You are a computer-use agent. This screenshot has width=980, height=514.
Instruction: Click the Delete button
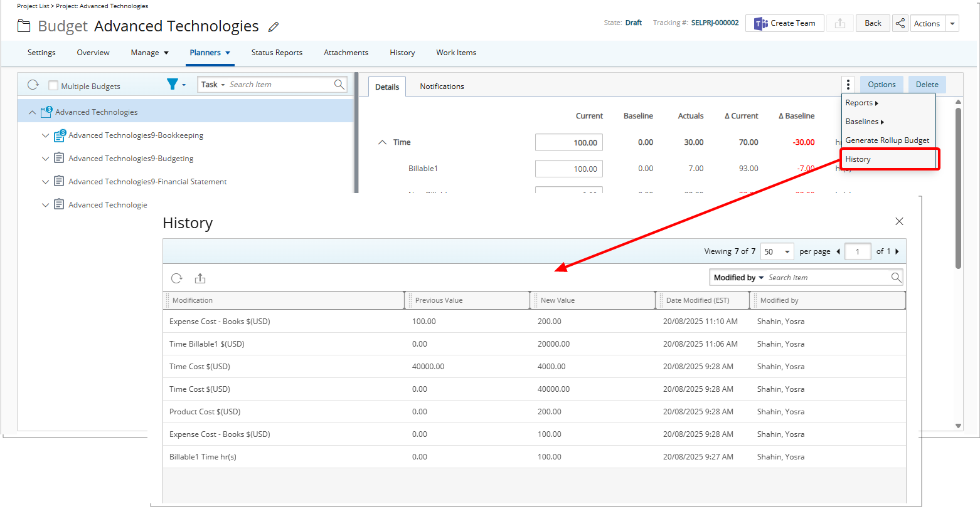coord(927,85)
